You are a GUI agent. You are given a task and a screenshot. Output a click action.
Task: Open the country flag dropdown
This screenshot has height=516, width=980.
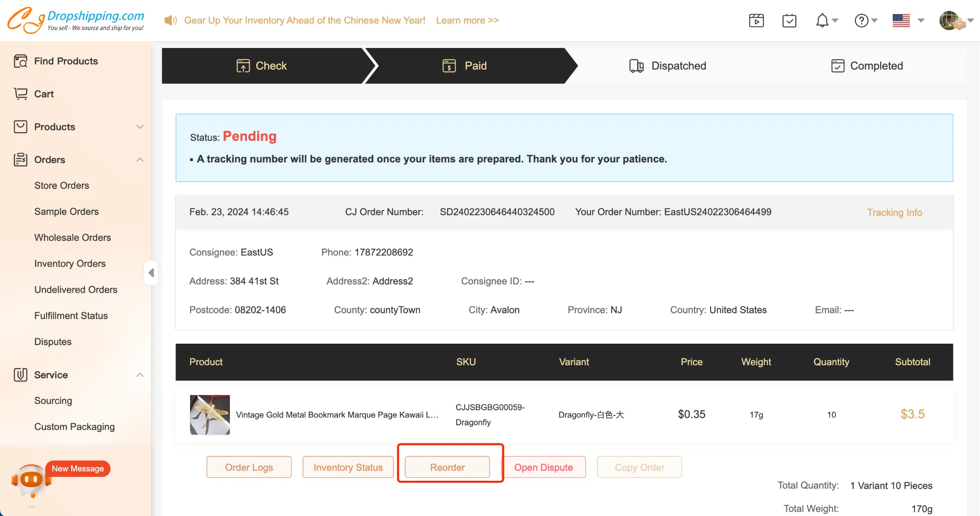(907, 21)
